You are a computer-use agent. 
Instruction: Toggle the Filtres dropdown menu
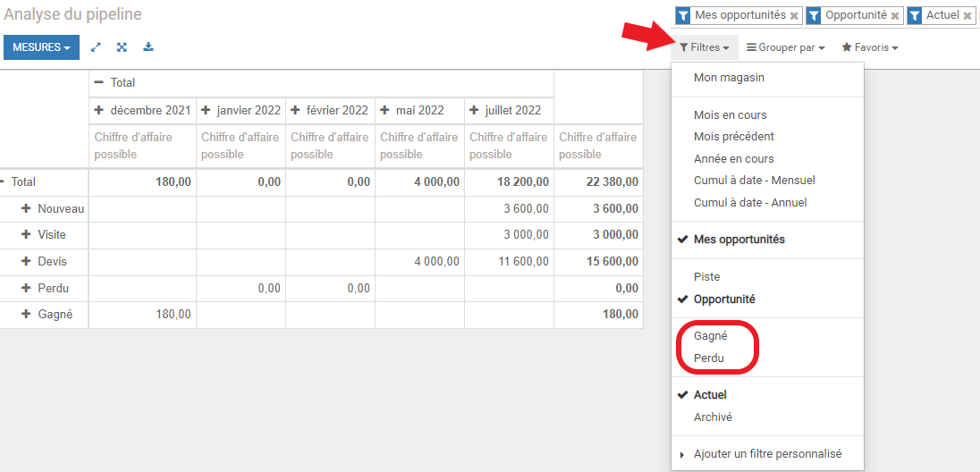pos(705,47)
